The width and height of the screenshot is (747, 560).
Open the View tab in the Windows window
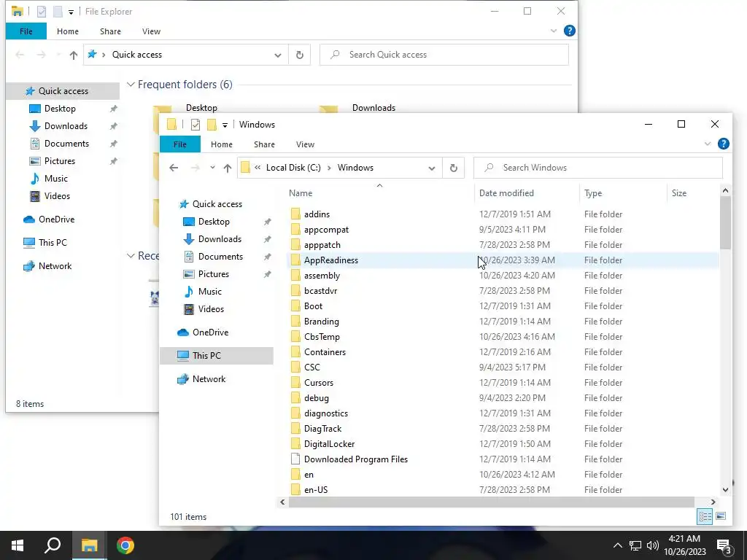click(305, 144)
